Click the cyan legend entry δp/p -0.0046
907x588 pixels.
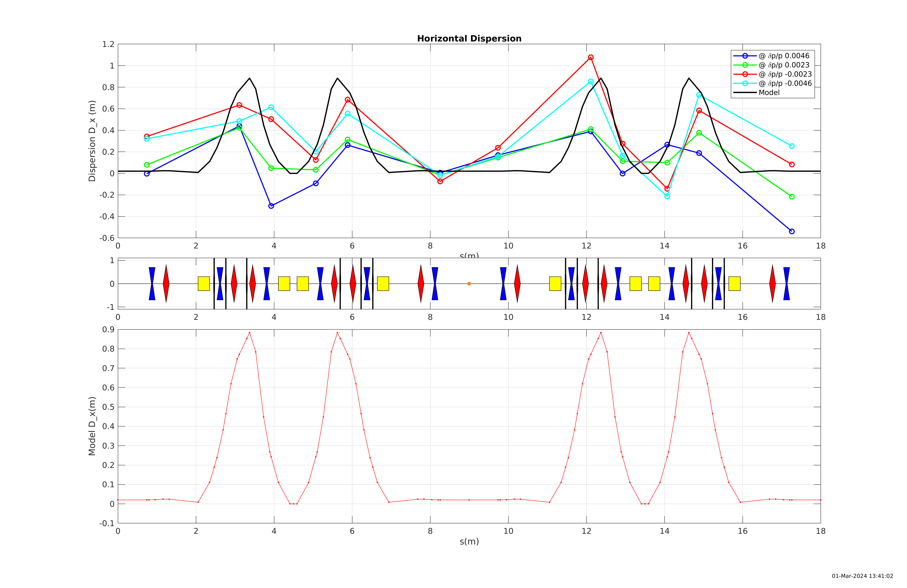pos(785,83)
